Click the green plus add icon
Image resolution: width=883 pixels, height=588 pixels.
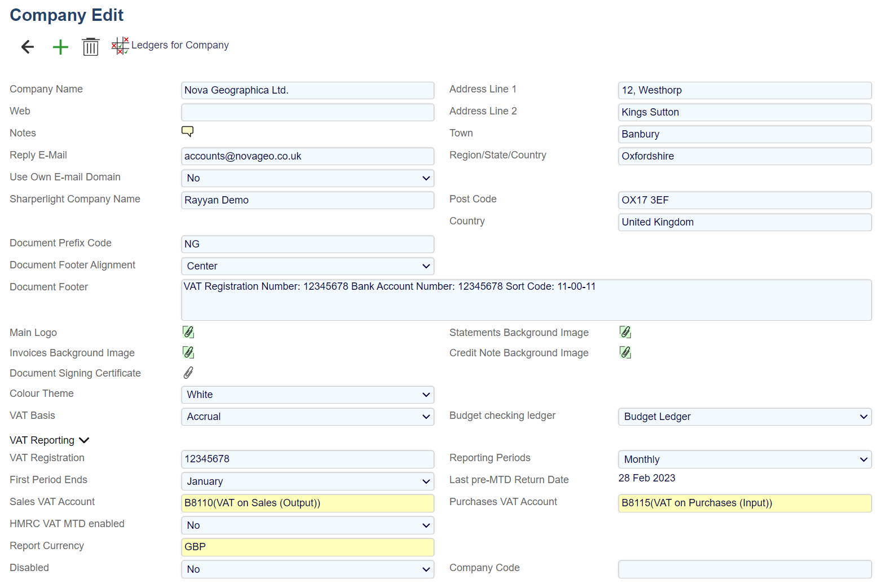click(x=60, y=47)
